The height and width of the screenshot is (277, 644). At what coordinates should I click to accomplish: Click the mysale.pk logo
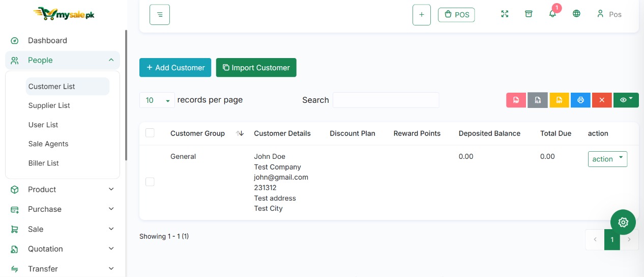(64, 14)
